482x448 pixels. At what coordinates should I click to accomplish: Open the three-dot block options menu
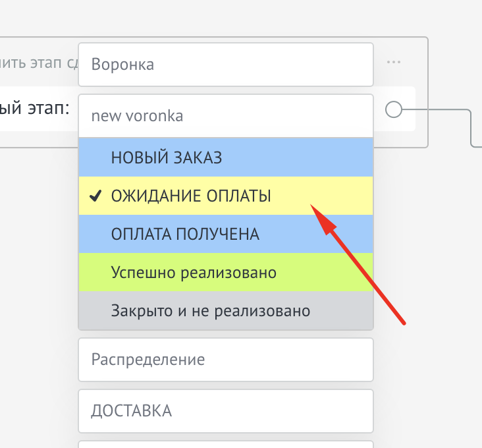point(394,63)
